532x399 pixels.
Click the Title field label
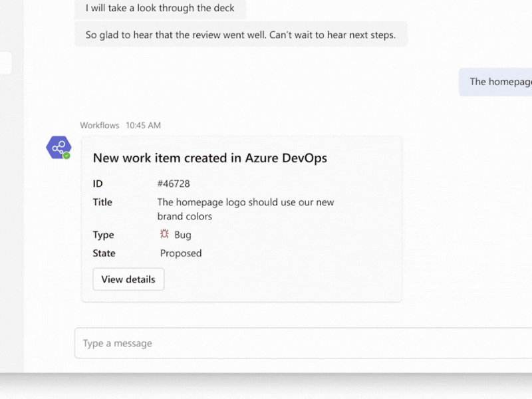coord(102,202)
